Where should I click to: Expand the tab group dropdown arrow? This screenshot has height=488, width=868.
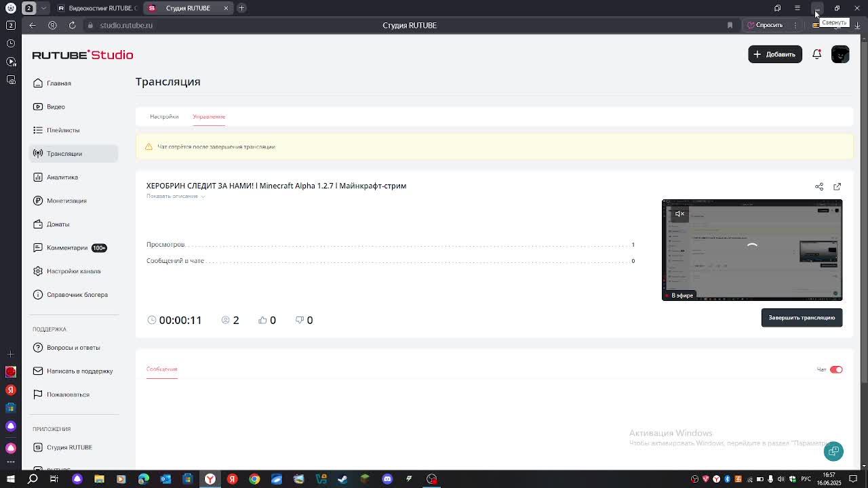click(x=44, y=8)
